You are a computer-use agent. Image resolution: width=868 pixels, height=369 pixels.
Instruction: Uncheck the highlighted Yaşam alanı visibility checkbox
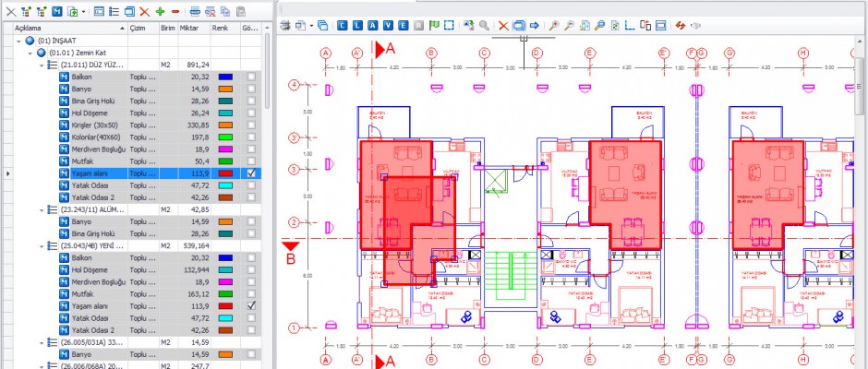[251, 173]
